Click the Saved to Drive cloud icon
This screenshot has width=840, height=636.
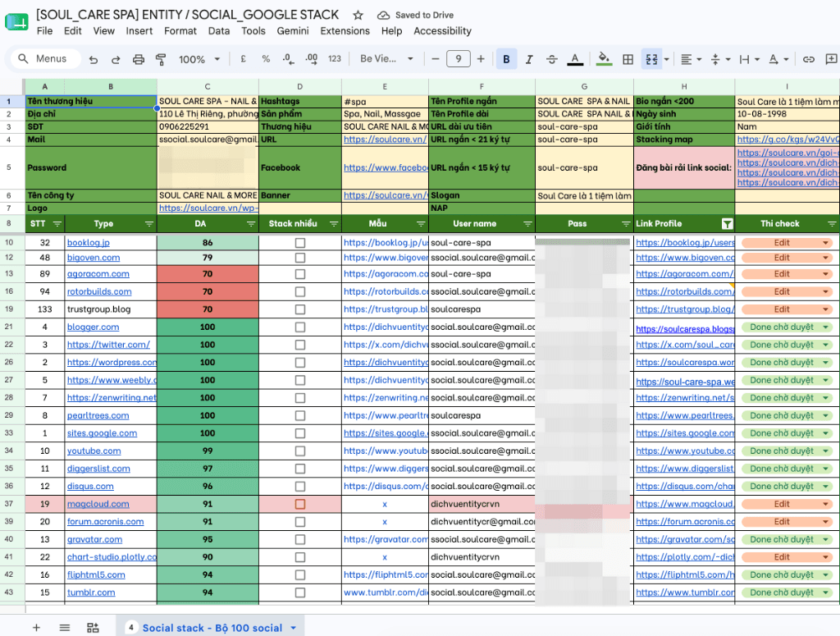pos(383,15)
